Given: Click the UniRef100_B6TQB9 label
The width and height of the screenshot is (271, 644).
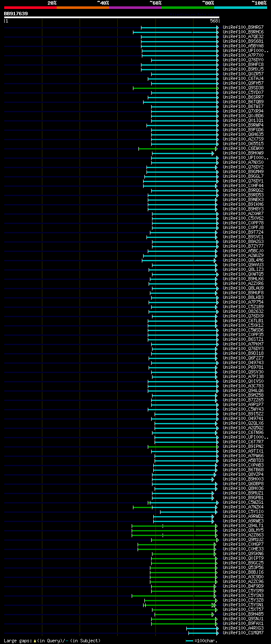Looking at the screenshot, I should pyautogui.click(x=243, y=102).
